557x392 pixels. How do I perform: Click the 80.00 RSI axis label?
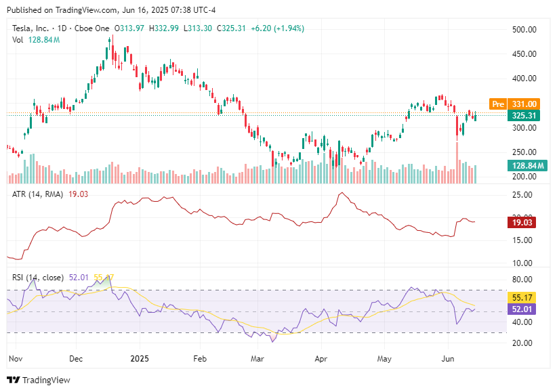tap(522, 280)
